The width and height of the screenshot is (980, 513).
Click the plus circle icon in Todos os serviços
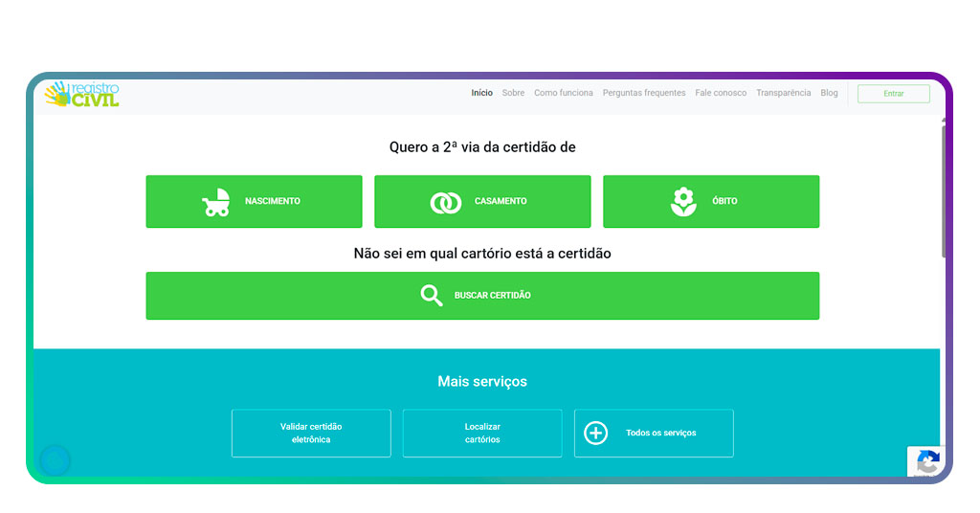(x=595, y=433)
